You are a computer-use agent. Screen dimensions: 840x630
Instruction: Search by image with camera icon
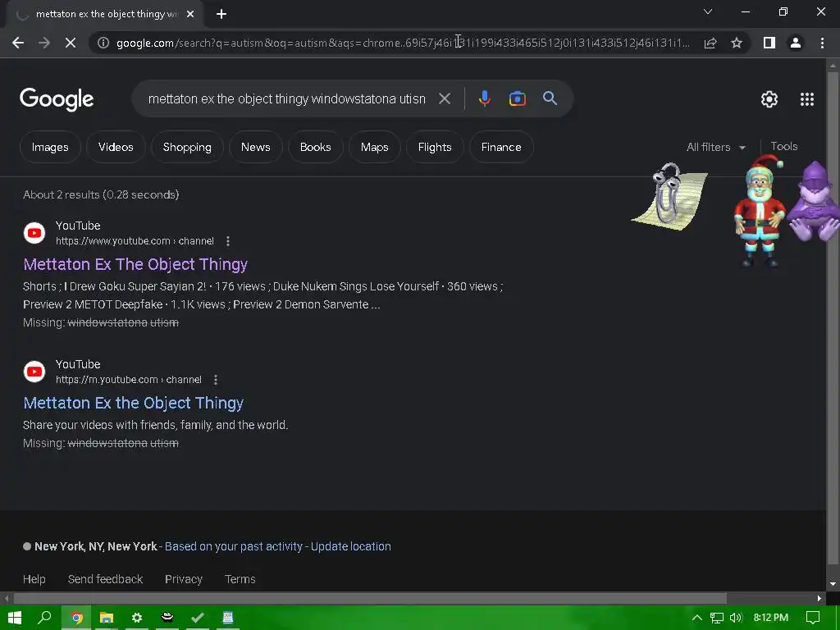pyautogui.click(x=517, y=98)
